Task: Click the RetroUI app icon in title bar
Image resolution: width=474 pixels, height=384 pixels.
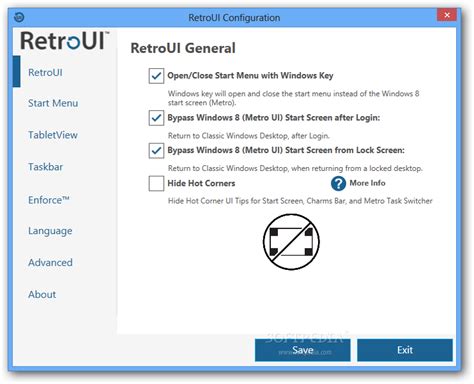Action: [19, 17]
